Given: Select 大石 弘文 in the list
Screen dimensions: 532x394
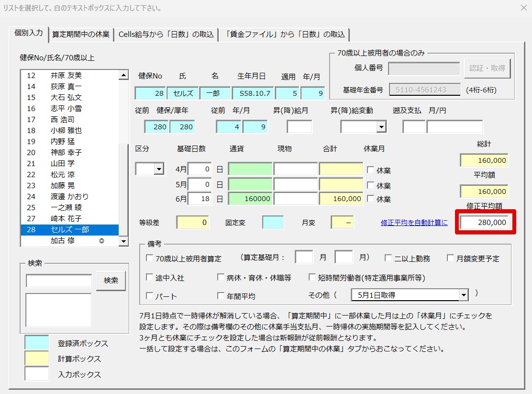Looking at the screenshot, I should 69,98.
